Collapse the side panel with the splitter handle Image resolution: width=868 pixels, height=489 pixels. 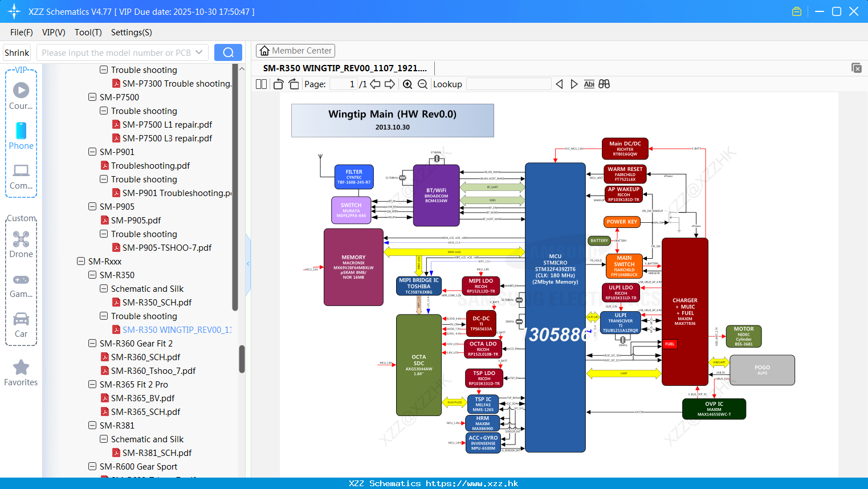(x=248, y=264)
